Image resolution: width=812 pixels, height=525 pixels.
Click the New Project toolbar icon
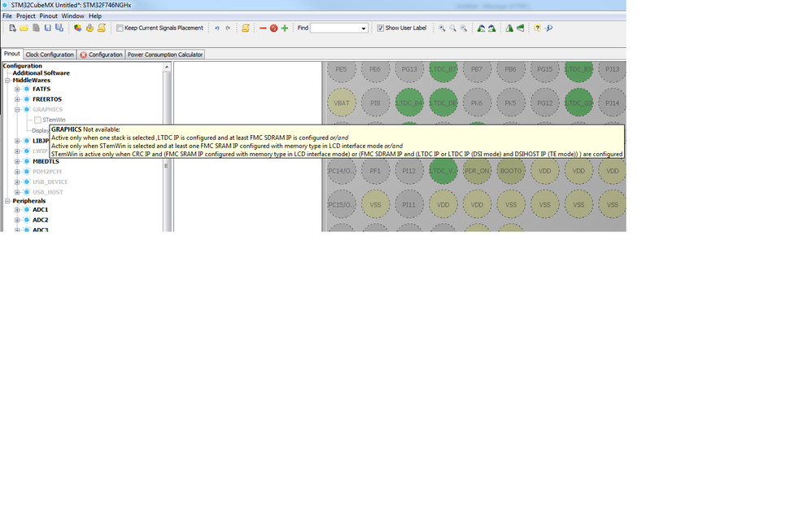pyautogui.click(x=12, y=28)
